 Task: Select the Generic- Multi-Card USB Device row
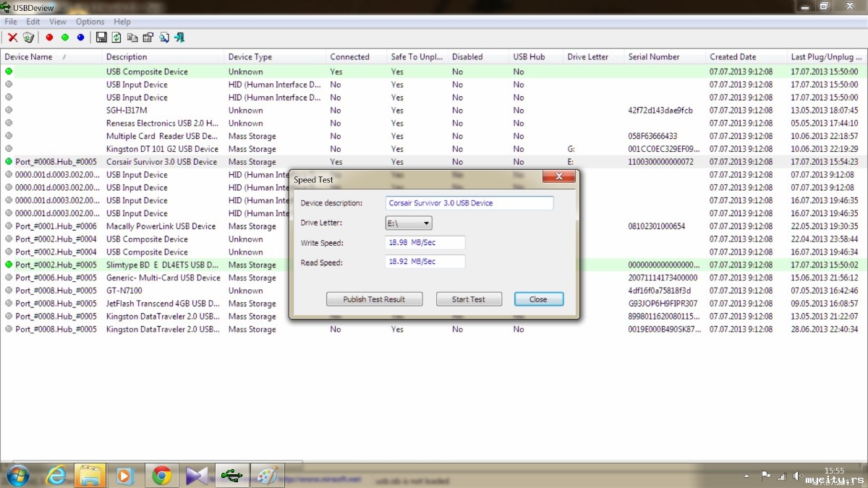click(x=434, y=278)
